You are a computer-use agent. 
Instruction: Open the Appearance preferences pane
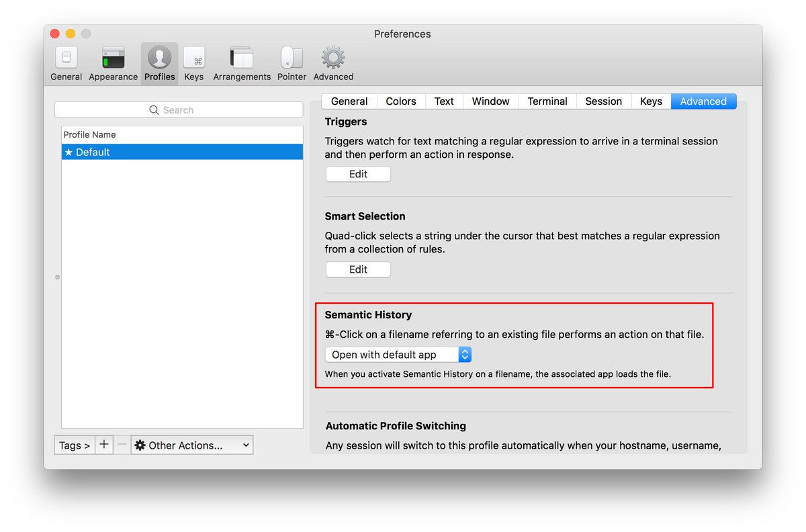point(113,64)
